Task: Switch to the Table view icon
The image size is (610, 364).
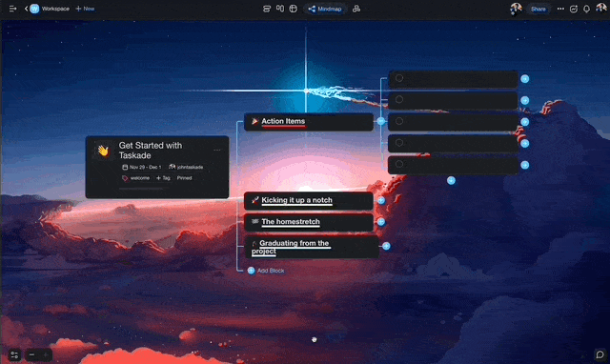Action: [x=294, y=9]
